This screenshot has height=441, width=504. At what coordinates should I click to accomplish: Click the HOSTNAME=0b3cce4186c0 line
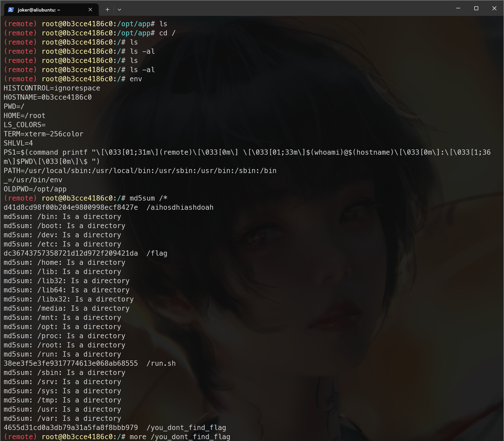tap(48, 97)
